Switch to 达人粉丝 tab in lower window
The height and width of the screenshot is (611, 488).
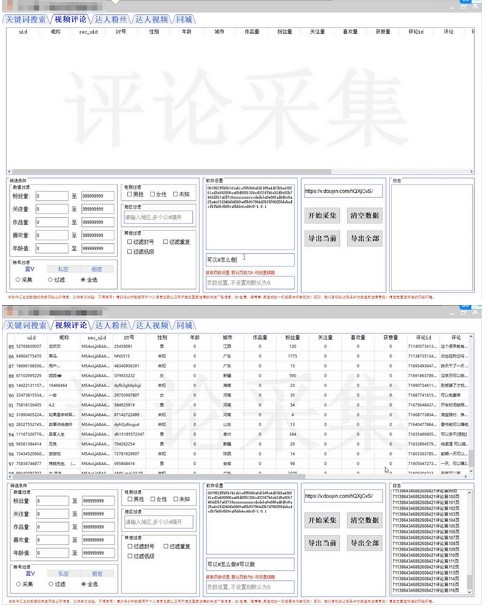pos(111,325)
